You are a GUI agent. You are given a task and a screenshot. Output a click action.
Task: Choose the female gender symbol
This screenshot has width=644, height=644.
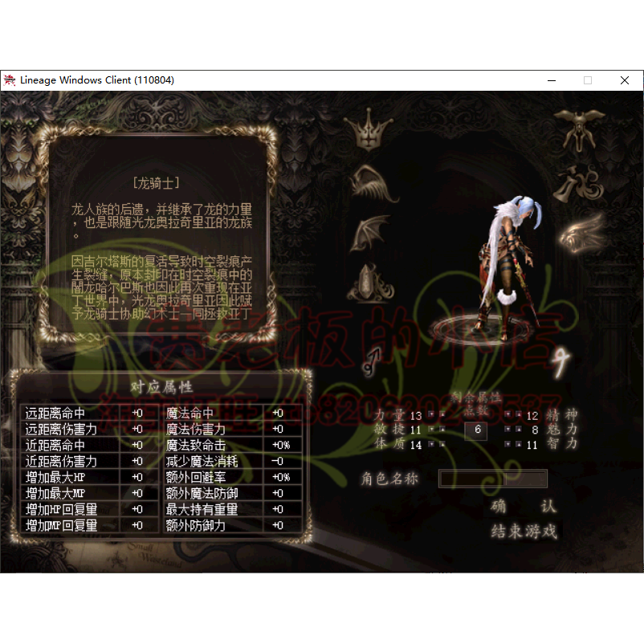(560, 363)
